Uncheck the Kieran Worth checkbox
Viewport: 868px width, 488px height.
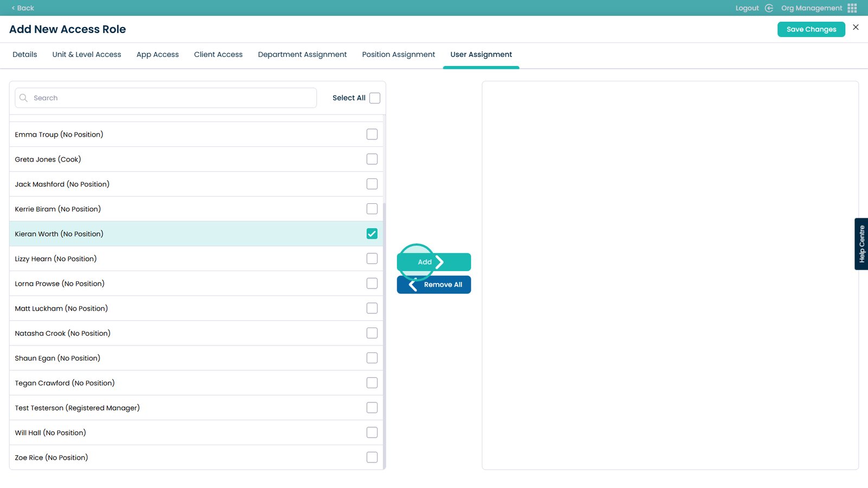[372, 234]
